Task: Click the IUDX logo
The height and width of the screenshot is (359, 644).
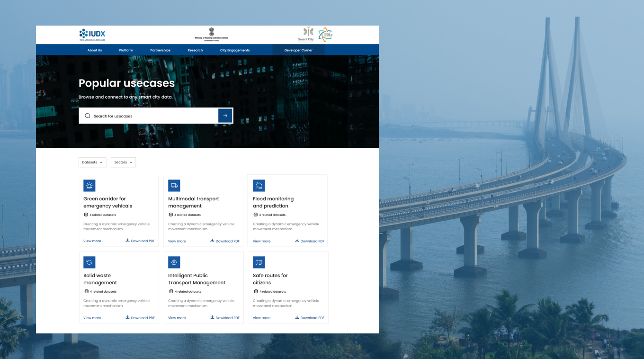Action: pos(92,35)
